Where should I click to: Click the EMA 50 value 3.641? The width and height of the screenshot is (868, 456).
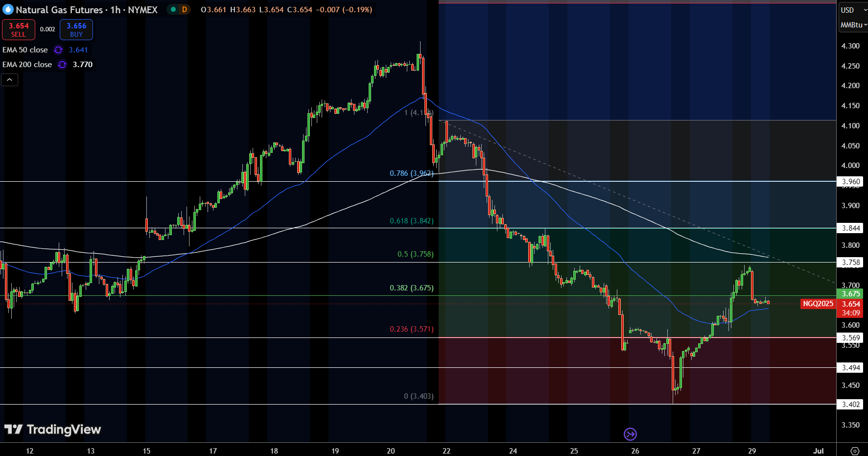tap(78, 50)
